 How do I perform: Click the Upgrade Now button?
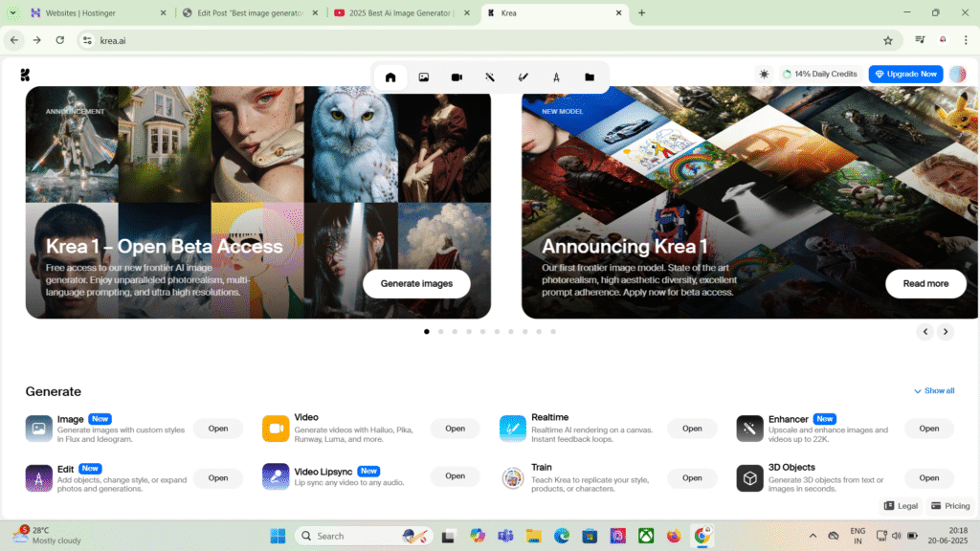point(905,75)
